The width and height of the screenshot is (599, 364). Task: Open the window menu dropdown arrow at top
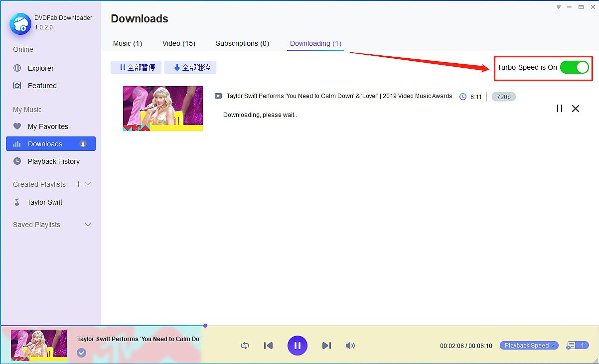tap(559, 6)
